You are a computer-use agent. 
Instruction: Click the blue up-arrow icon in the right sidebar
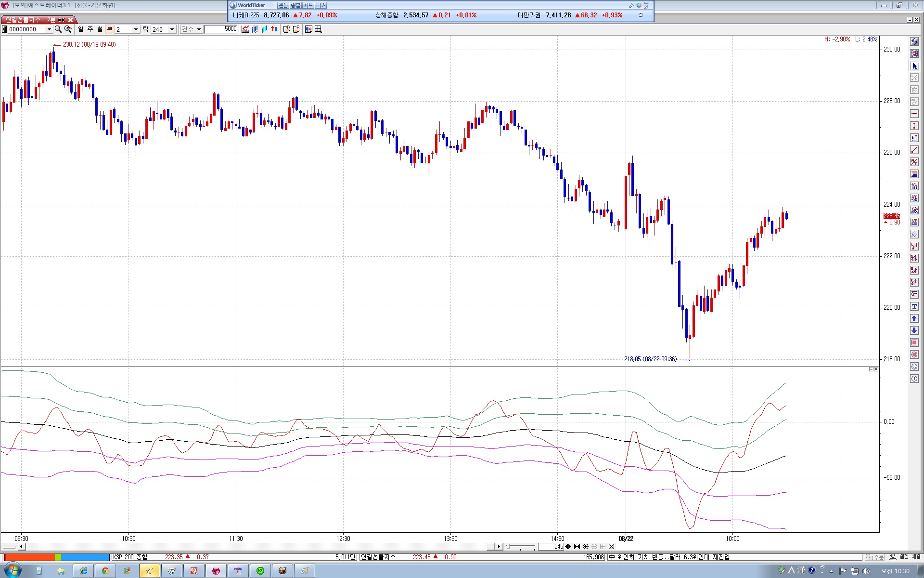(x=914, y=318)
